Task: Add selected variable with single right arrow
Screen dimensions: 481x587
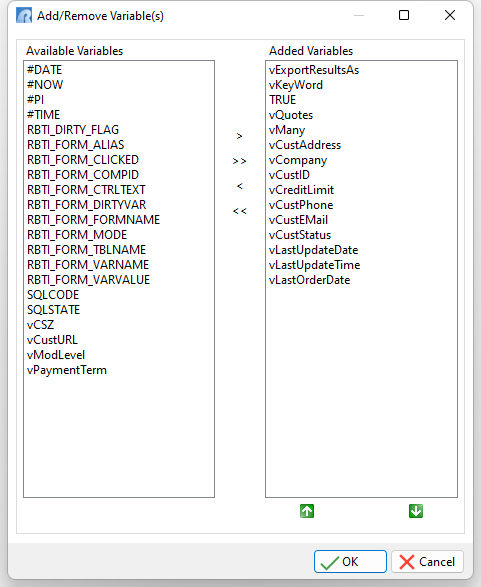Action: [240, 136]
